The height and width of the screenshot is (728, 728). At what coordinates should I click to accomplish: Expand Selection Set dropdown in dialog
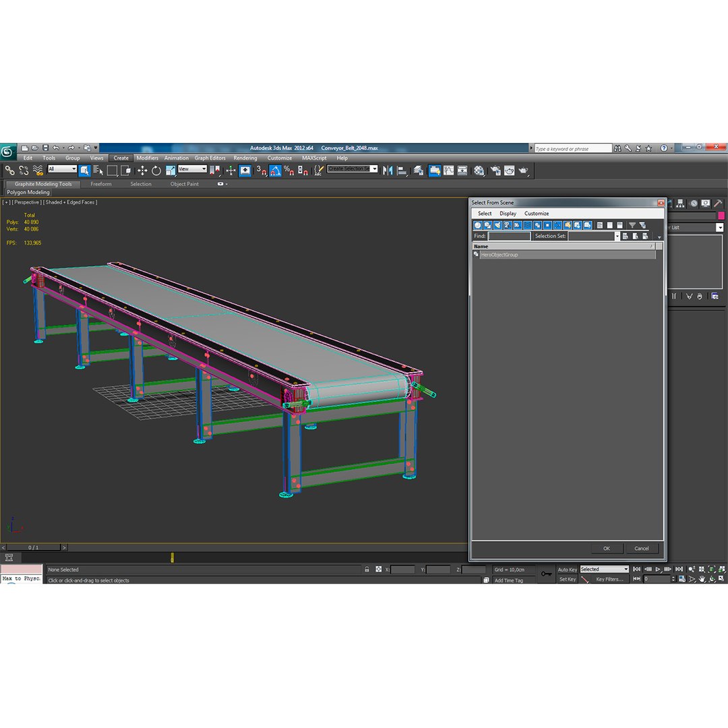[617, 236]
